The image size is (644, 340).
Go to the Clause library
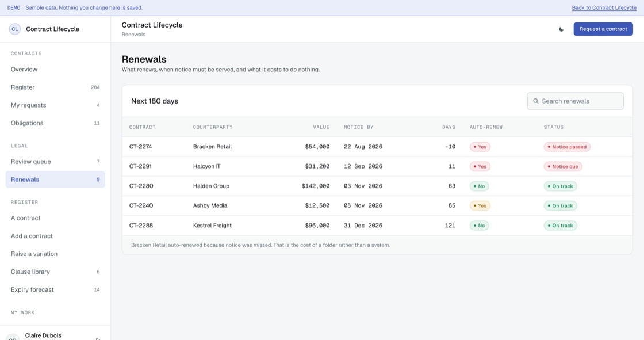[55, 272]
